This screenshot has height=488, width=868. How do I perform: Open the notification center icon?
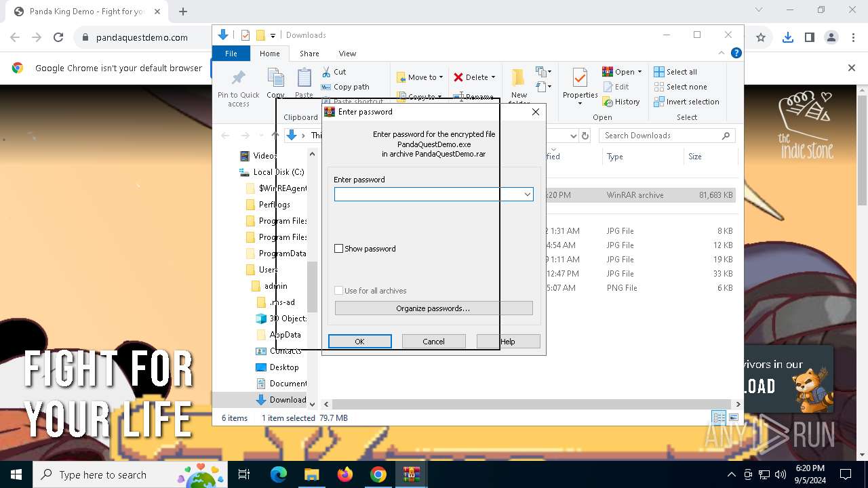[846, 474]
